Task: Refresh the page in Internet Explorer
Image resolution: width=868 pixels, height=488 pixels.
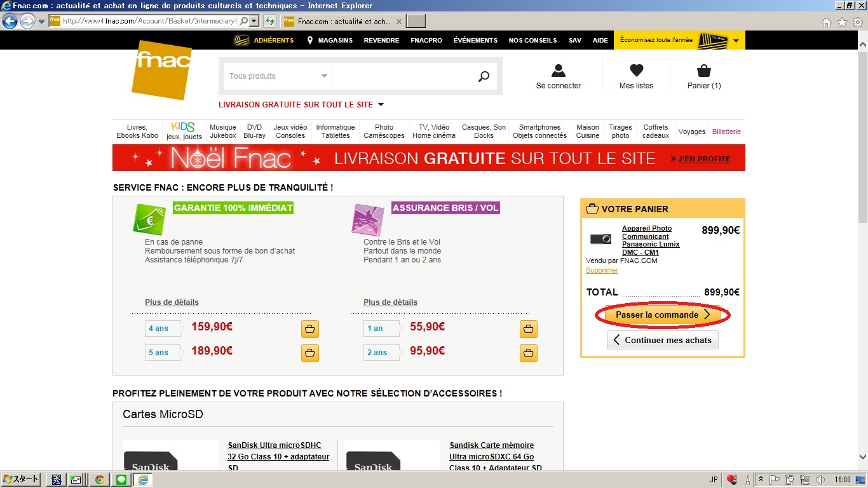Action: tap(270, 21)
